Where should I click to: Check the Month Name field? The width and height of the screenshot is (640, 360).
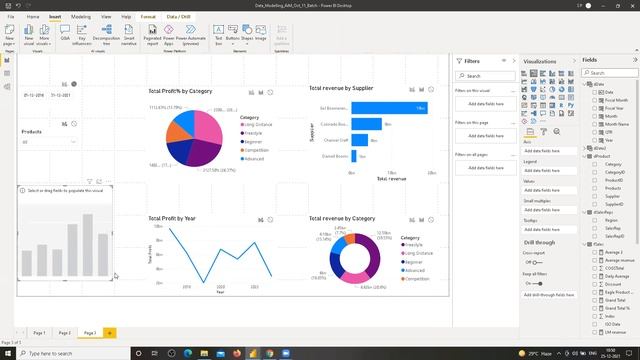click(595, 124)
